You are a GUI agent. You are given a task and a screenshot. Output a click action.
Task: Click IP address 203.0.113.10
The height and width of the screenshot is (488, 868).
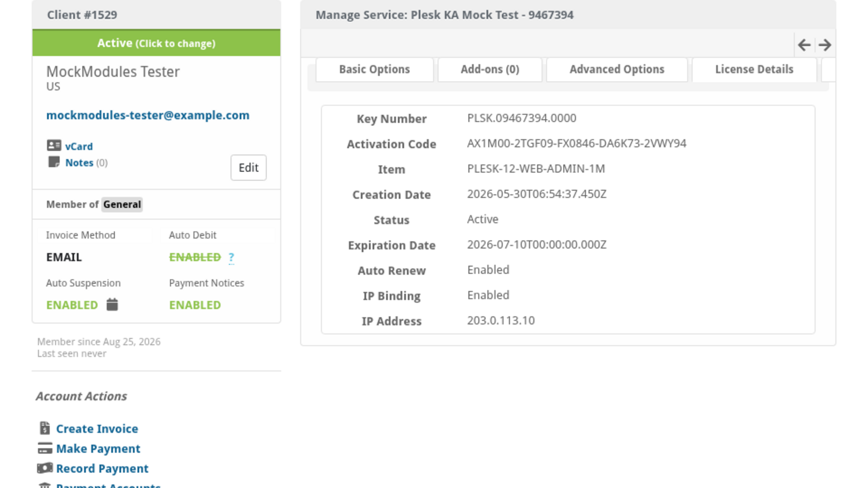501,320
